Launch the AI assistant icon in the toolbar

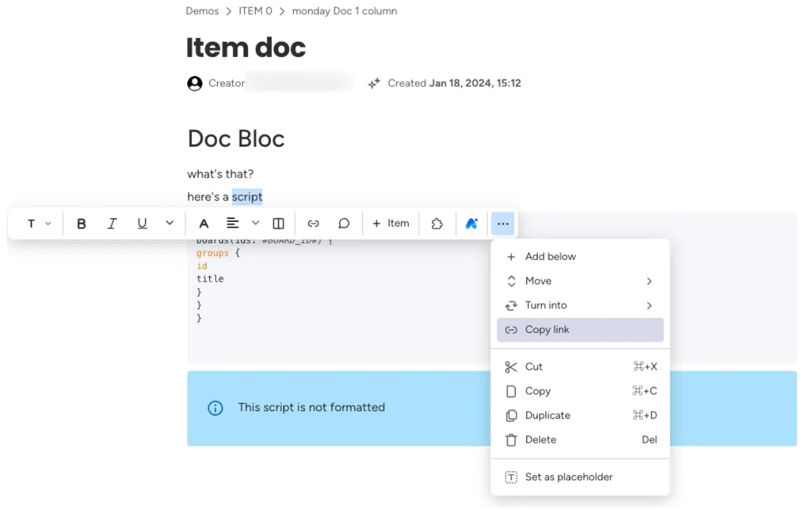[x=471, y=223]
